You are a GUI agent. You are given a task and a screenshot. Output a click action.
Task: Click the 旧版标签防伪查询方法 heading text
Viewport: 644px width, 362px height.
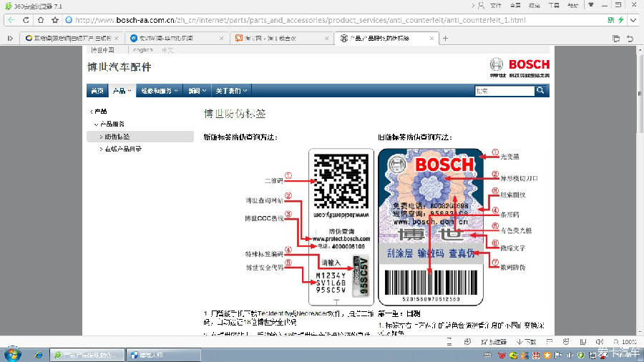[415, 137]
